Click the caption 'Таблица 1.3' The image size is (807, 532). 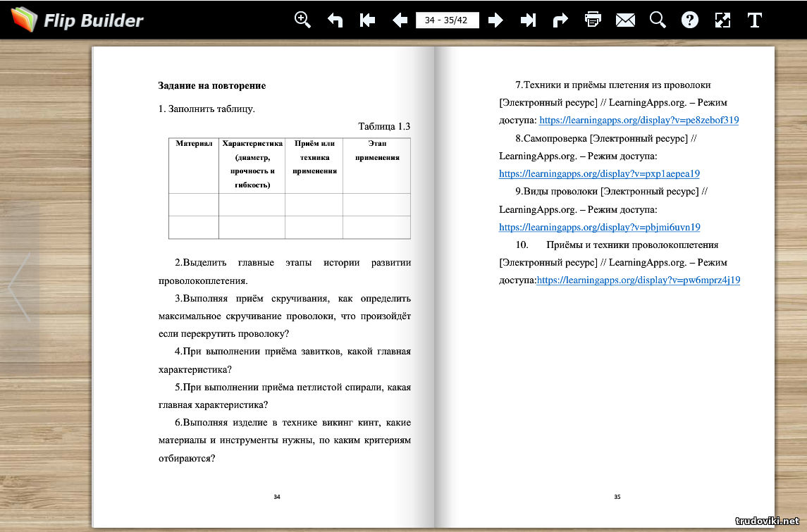click(x=384, y=126)
